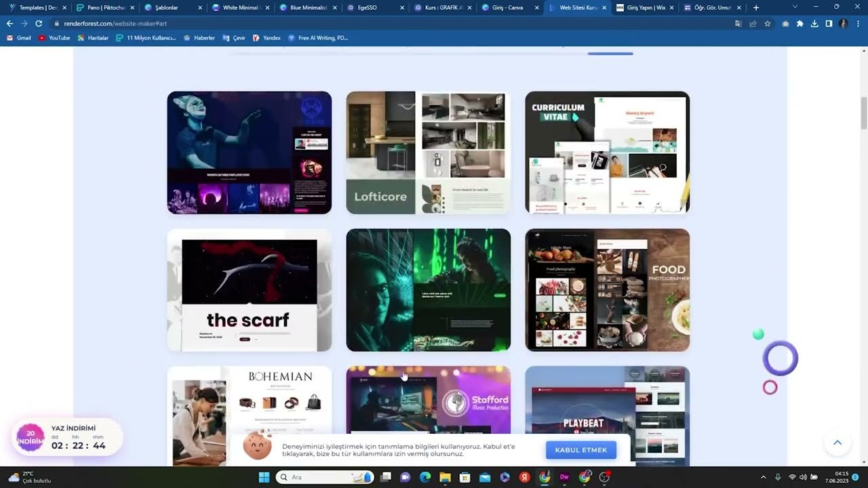The width and height of the screenshot is (868, 488).
Task: Go back with the browser back arrow
Action: tap(9, 23)
